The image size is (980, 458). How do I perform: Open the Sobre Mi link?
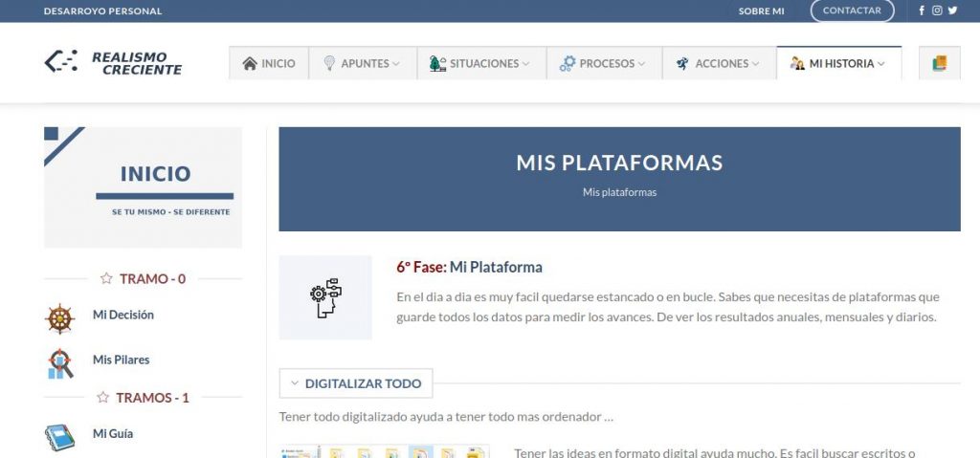pos(761,11)
